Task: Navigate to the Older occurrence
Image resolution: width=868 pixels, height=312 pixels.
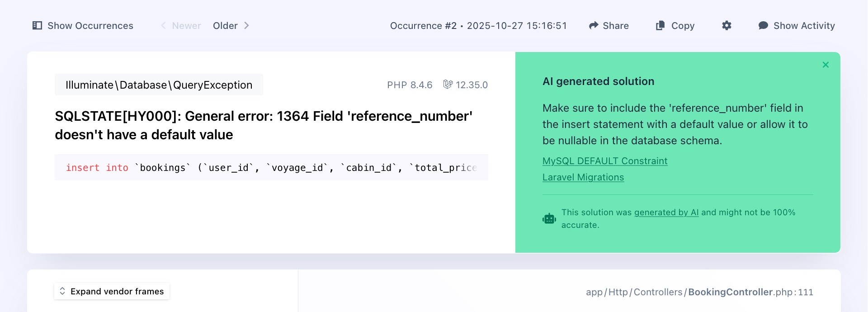Action: [225, 25]
